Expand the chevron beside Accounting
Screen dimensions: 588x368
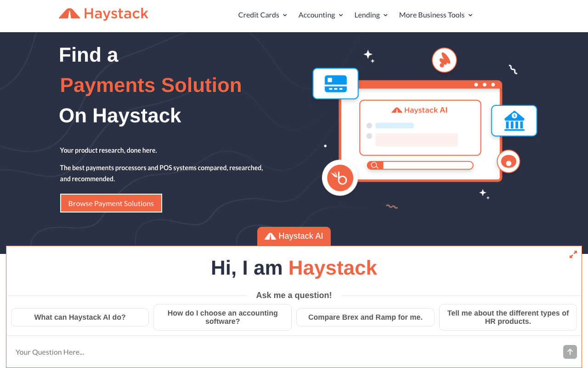click(x=341, y=15)
